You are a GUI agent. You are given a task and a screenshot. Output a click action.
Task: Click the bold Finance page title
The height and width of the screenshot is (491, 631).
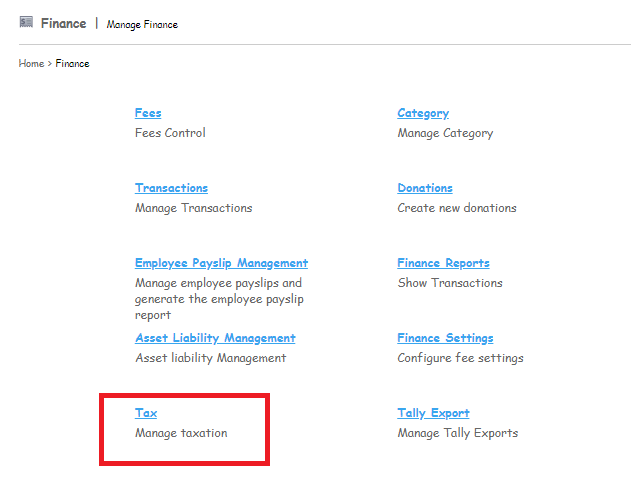point(63,23)
